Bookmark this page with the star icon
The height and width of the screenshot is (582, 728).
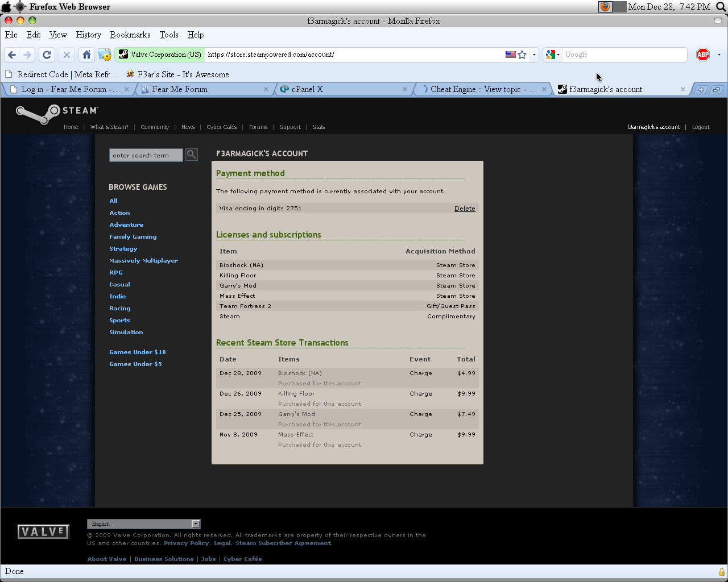click(x=522, y=55)
